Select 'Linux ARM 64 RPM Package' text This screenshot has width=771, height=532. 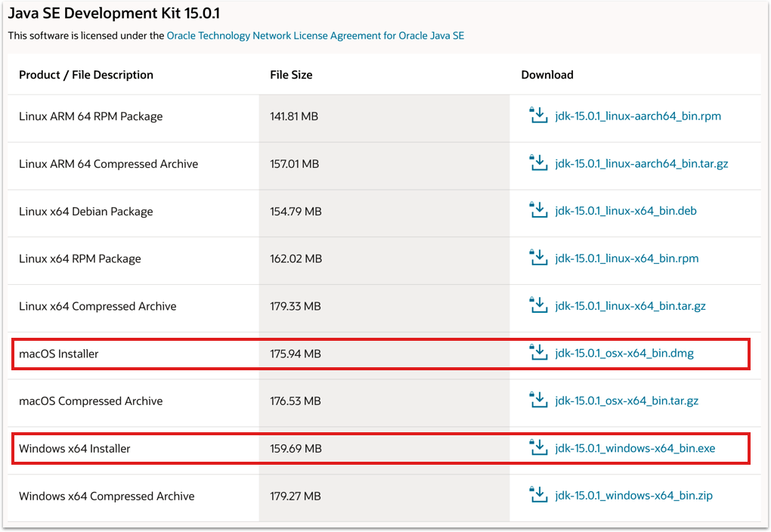pos(91,116)
